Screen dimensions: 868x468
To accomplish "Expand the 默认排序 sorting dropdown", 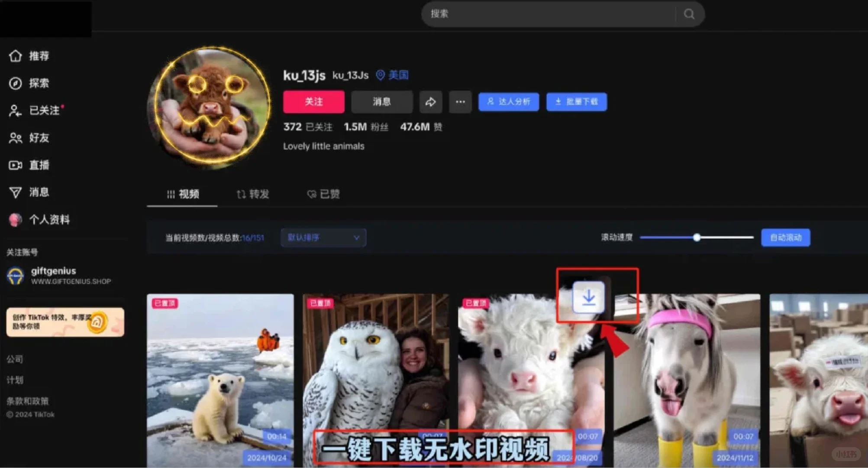I will 323,237.
